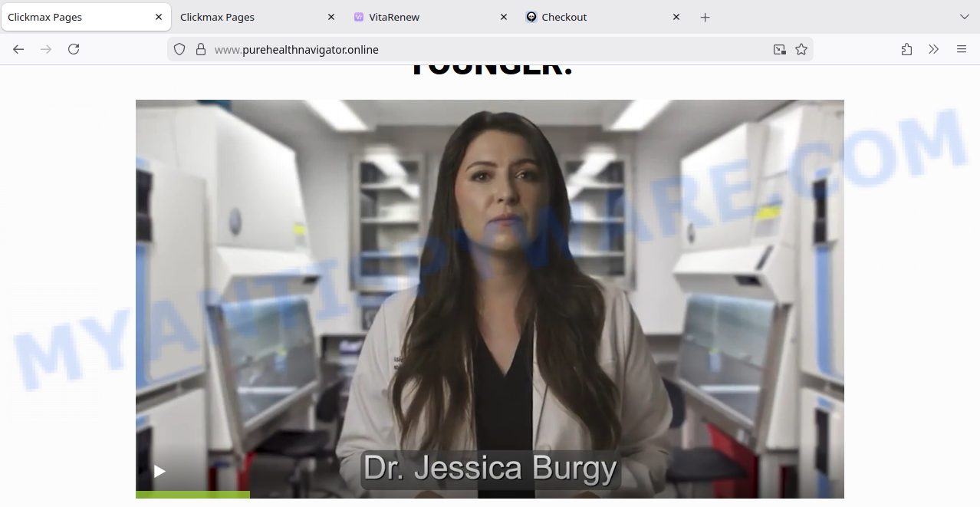This screenshot has height=507, width=980.
Task: Close the Checkout tab
Action: (x=676, y=17)
